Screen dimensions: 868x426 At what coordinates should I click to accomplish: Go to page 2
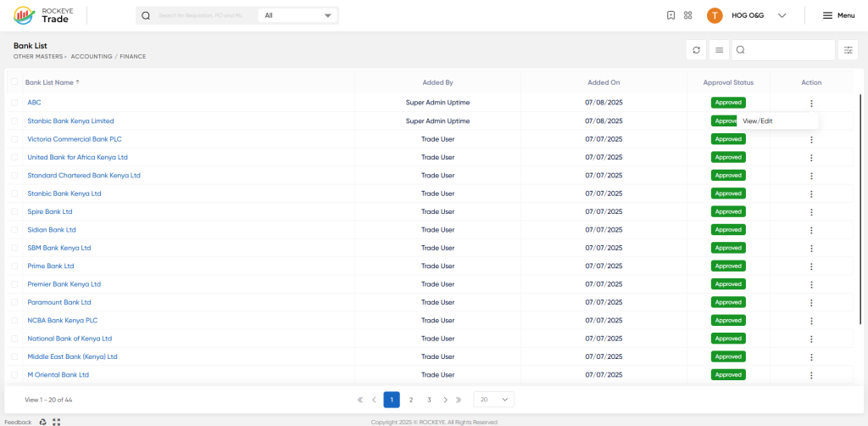point(411,400)
